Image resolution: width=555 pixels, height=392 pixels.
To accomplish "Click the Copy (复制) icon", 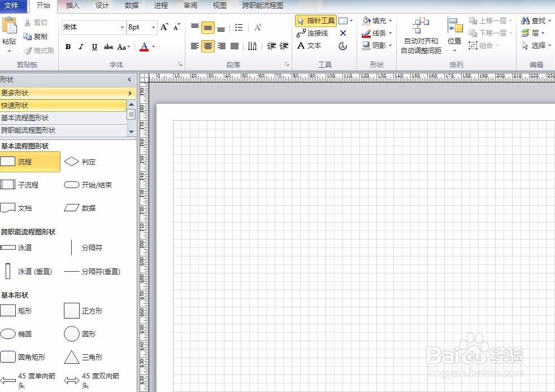I will tap(27, 36).
